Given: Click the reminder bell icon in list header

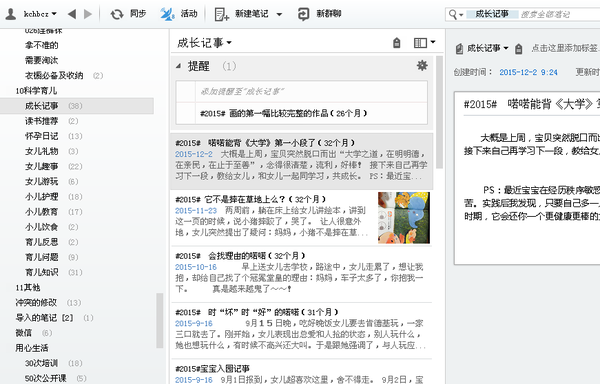Looking at the screenshot, I should point(397,42).
